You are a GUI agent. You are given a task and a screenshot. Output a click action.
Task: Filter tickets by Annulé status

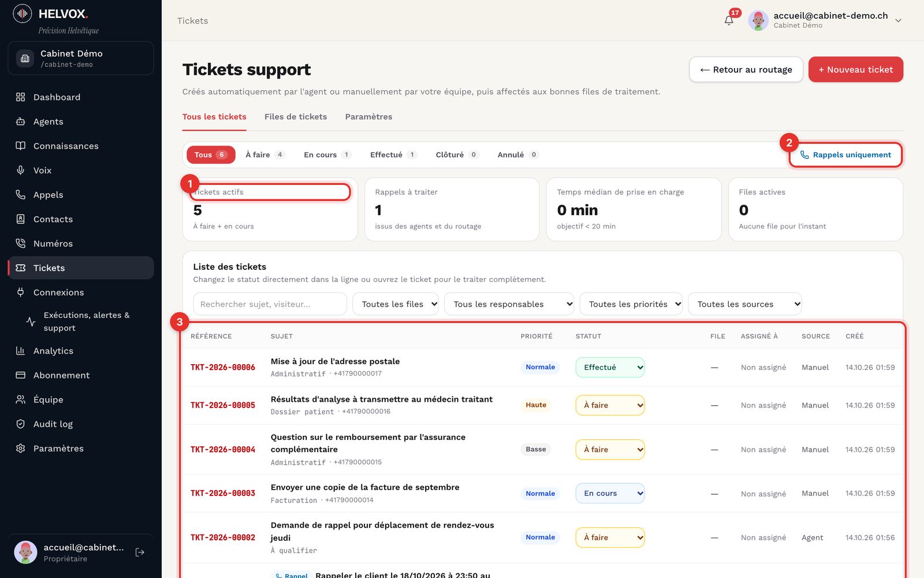(517, 155)
